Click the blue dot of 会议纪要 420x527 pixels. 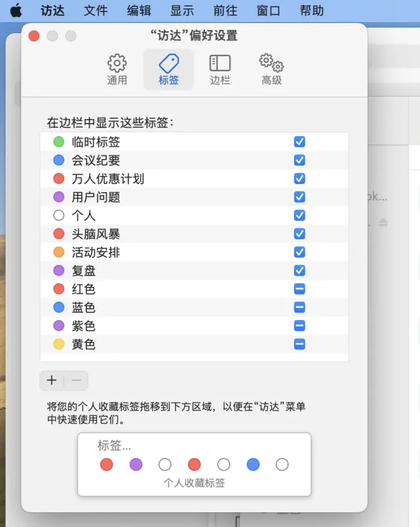tap(59, 160)
